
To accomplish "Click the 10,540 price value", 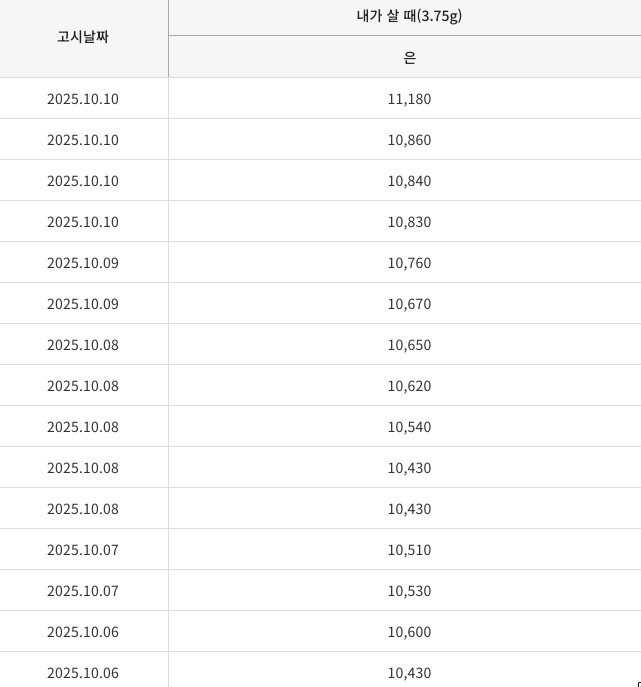I will point(409,427).
